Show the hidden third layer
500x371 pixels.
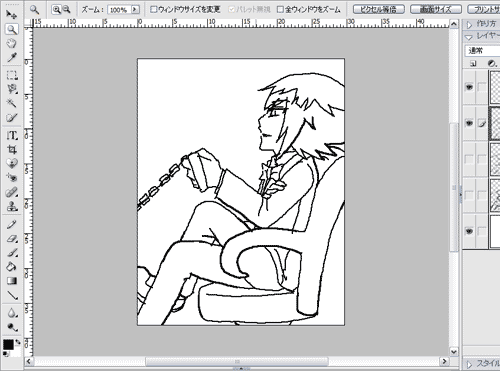(x=469, y=159)
